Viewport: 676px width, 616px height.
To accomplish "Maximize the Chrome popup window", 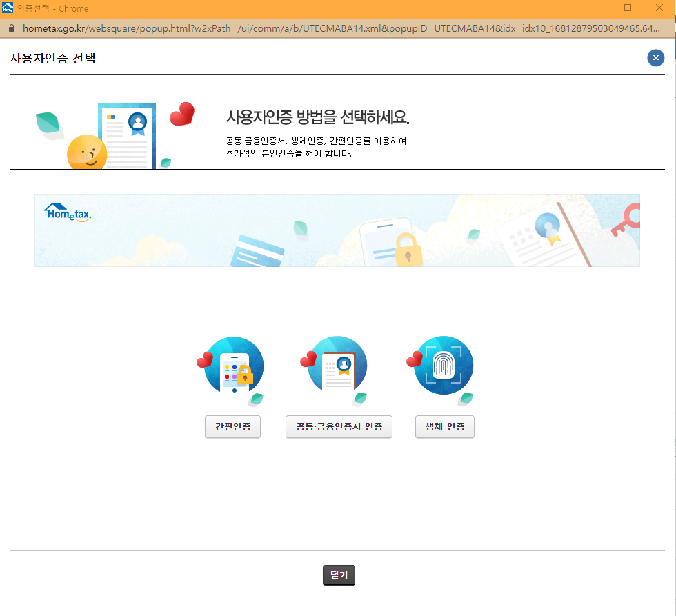I will (x=628, y=8).
